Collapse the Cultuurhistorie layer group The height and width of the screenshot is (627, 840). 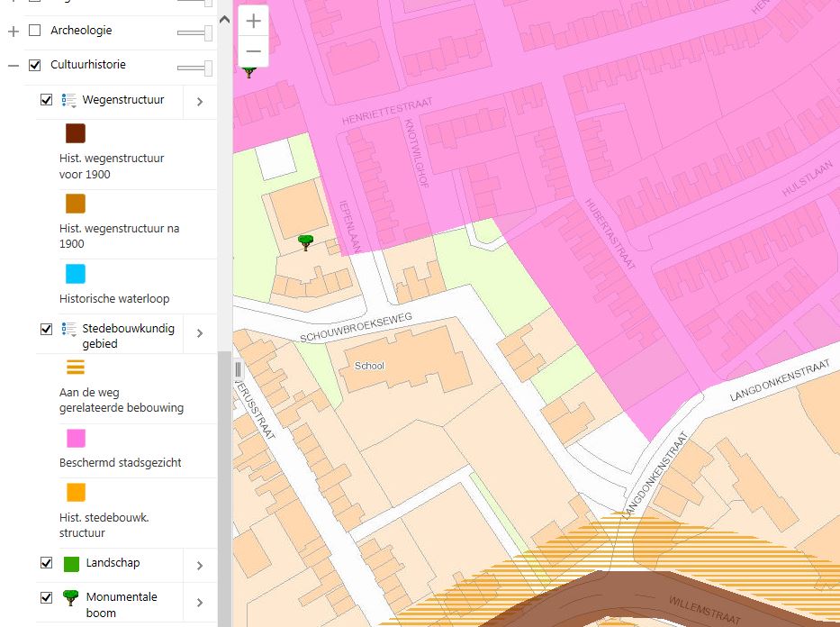coord(14,66)
